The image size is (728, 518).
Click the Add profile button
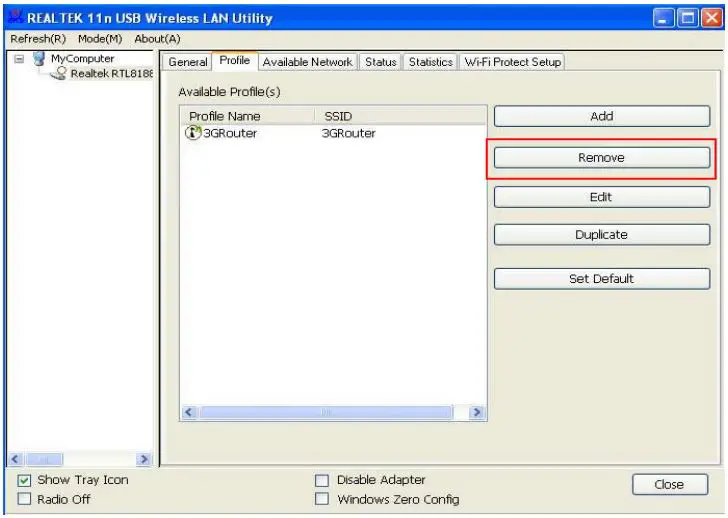[x=602, y=116]
